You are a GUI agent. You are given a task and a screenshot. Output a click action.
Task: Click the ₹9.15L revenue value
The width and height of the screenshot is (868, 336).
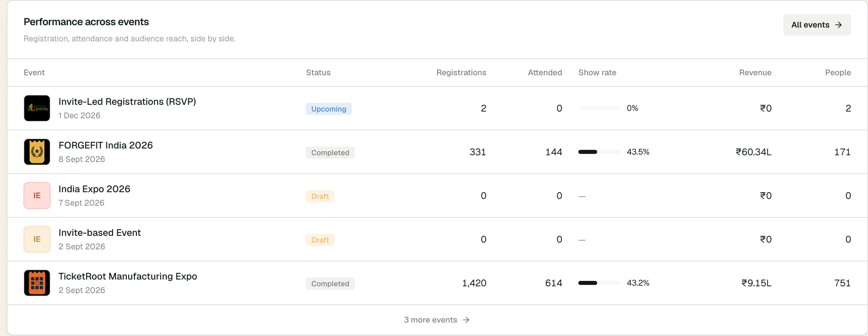point(756,283)
